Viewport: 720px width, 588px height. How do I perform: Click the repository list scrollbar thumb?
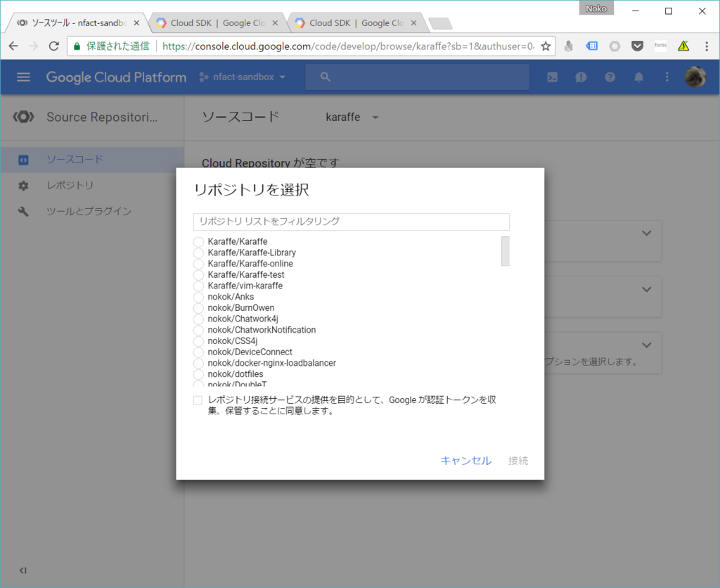(x=505, y=251)
